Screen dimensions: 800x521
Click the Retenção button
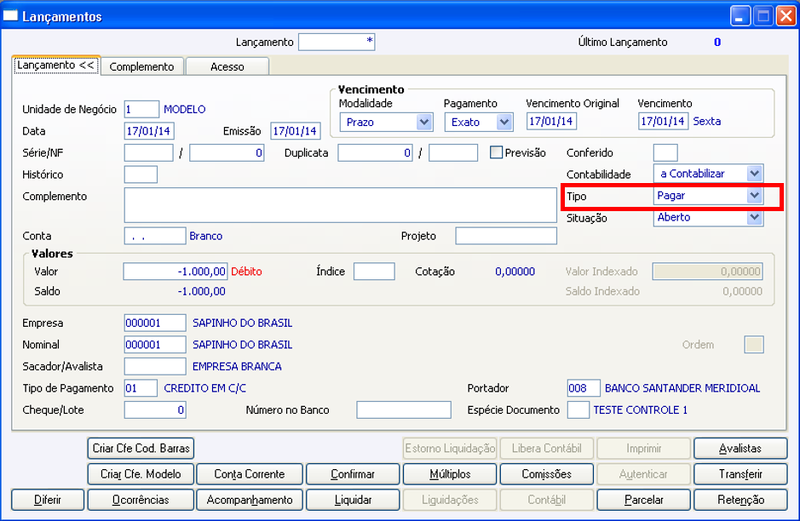(x=740, y=500)
